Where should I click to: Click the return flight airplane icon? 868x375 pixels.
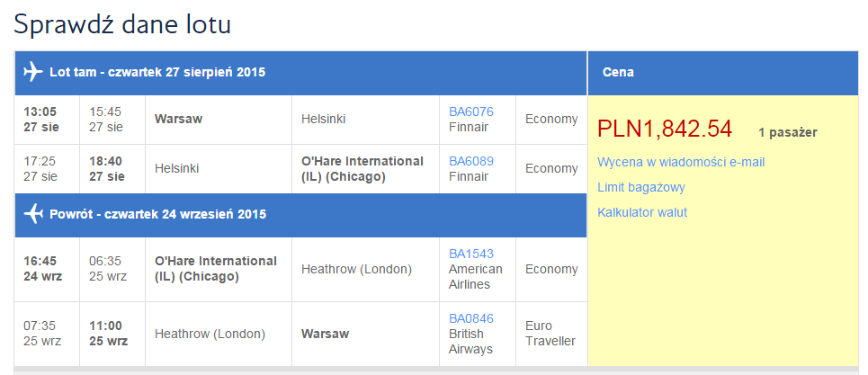click(x=33, y=213)
